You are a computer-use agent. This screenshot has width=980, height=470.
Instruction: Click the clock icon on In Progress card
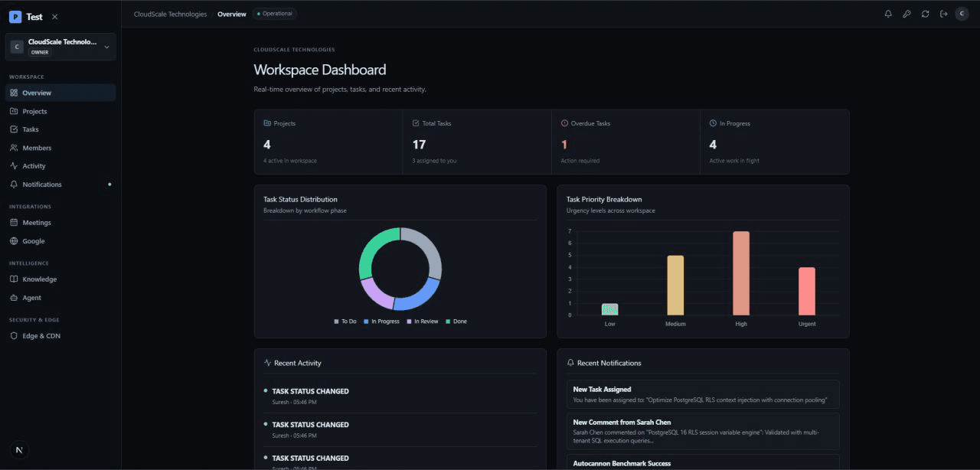point(713,123)
